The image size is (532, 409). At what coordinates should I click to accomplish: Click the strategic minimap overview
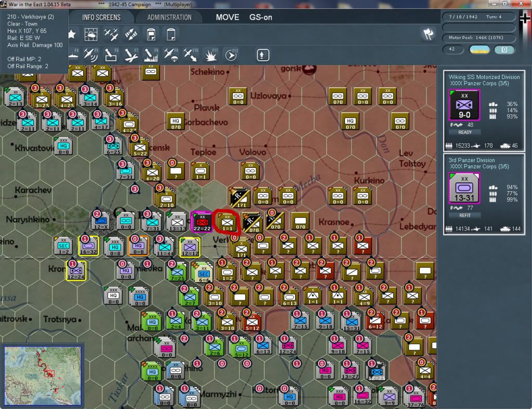coord(43,376)
